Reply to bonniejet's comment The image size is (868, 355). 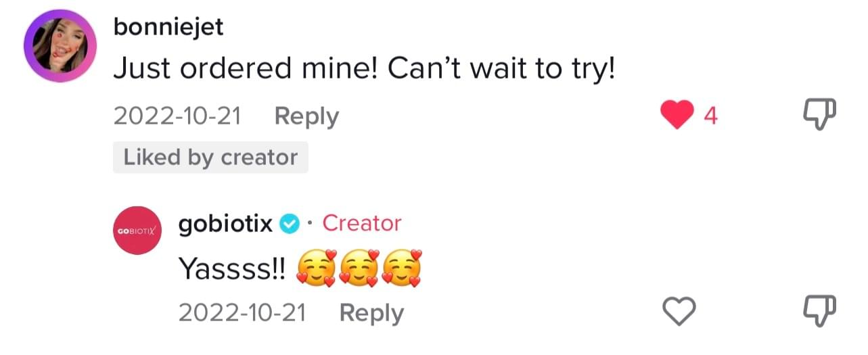(x=306, y=117)
